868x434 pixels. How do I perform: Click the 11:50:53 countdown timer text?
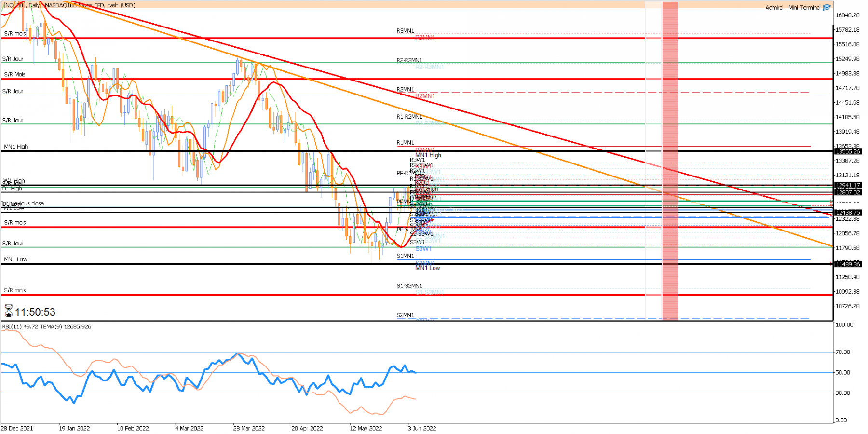[35, 312]
